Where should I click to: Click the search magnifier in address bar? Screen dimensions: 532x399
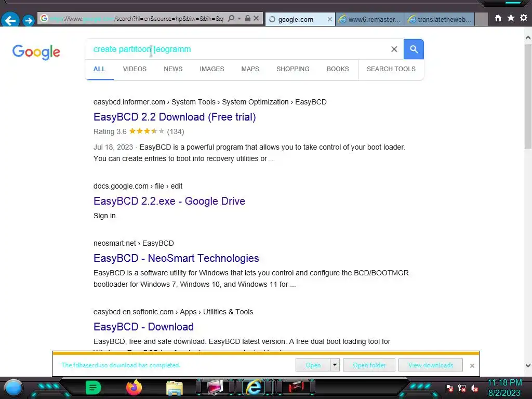coord(231,18)
